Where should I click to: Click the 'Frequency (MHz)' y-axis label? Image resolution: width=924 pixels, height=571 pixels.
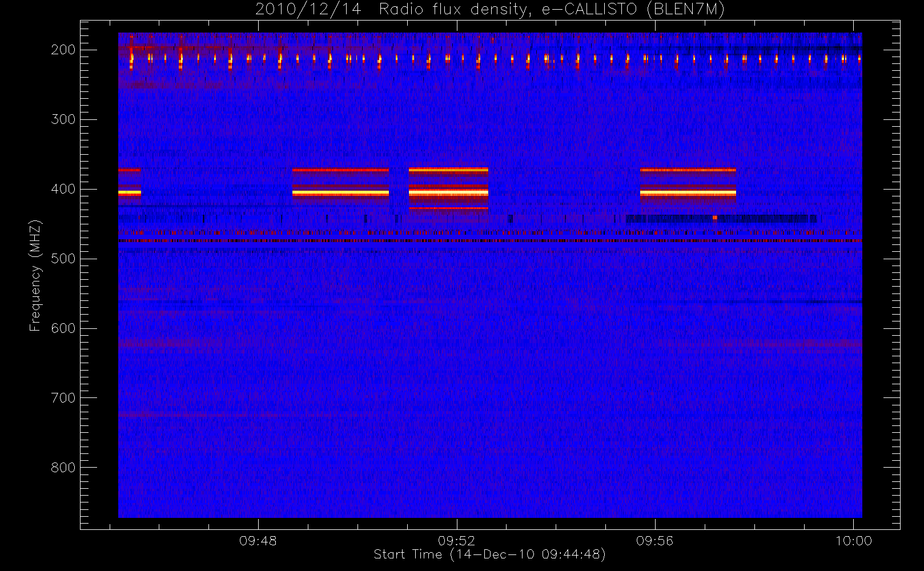pyautogui.click(x=35, y=275)
